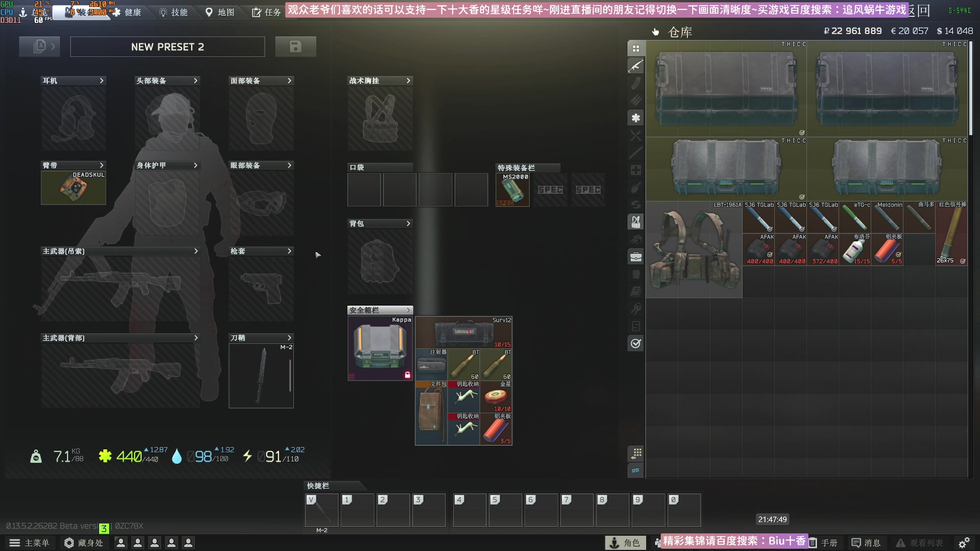
Task: Select the tactical rig filter icon in stash sidebar
Action: [x=635, y=222]
